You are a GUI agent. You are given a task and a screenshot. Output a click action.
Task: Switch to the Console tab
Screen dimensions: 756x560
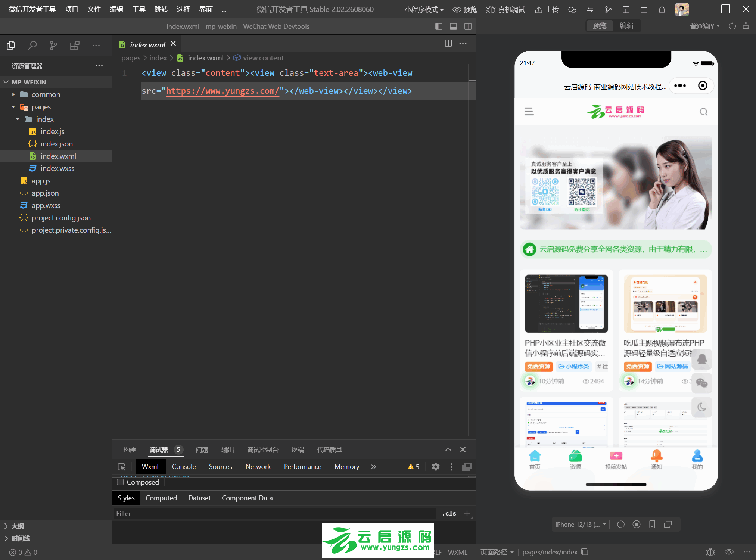coord(184,467)
